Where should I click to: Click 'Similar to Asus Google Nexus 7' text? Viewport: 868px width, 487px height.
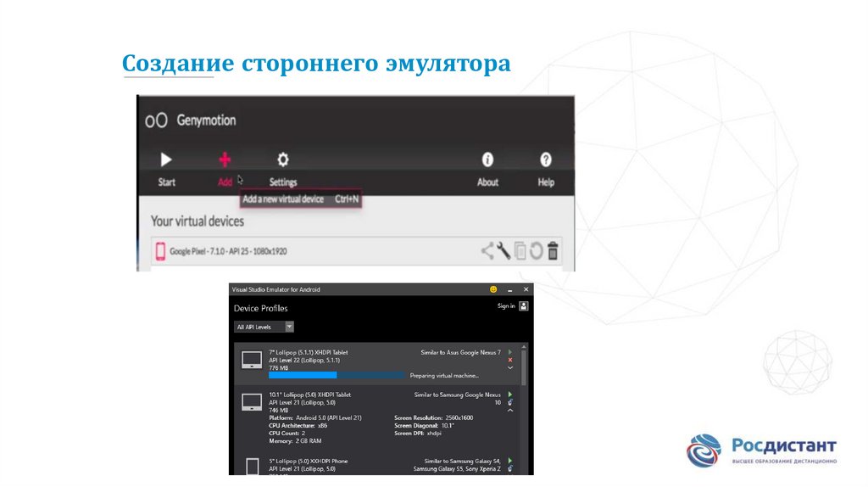[x=460, y=352]
